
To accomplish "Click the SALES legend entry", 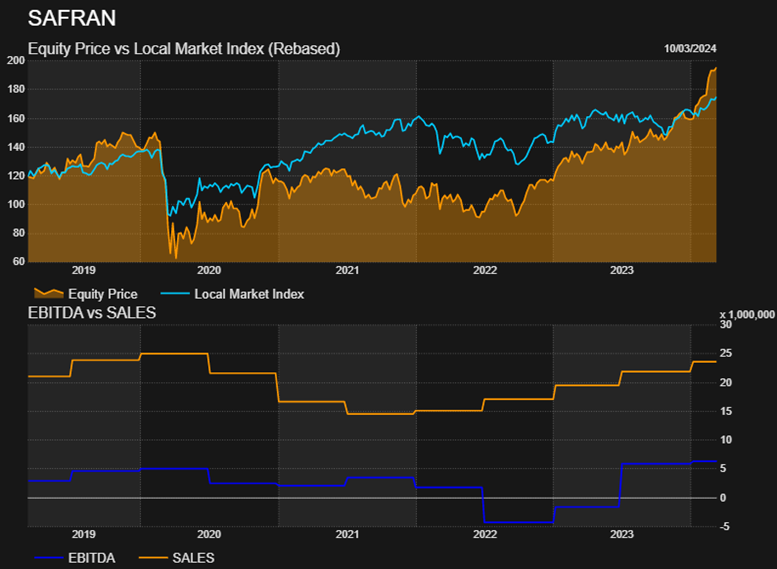I will (x=176, y=558).
